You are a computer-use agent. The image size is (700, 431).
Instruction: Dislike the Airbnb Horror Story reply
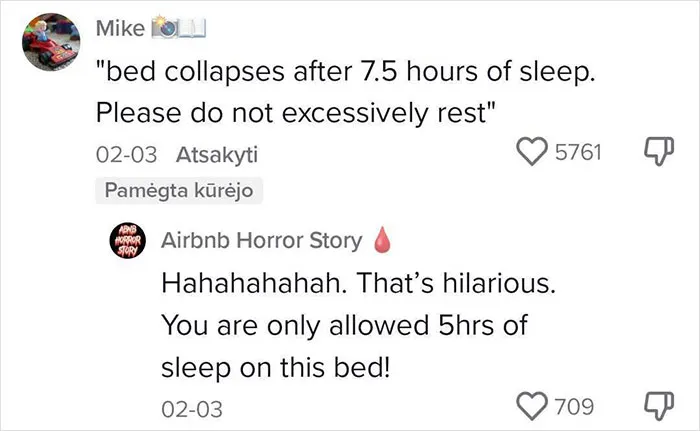tap(659, 406)
